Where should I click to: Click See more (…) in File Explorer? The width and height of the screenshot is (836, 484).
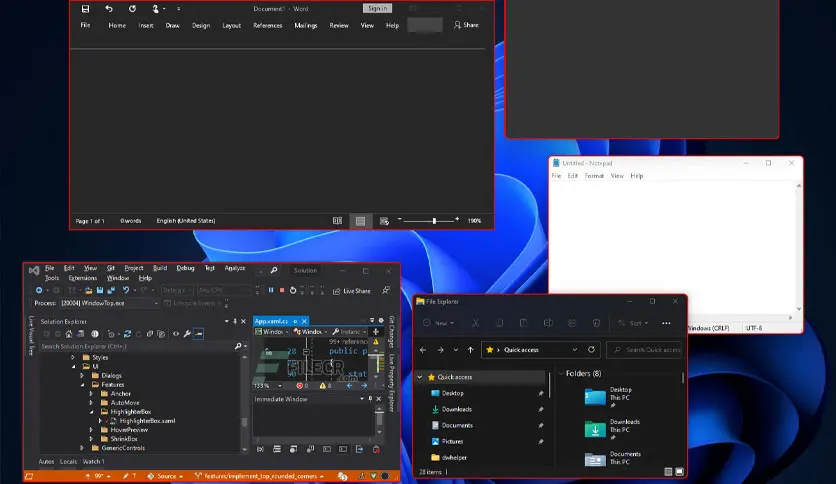click(666, 323)
